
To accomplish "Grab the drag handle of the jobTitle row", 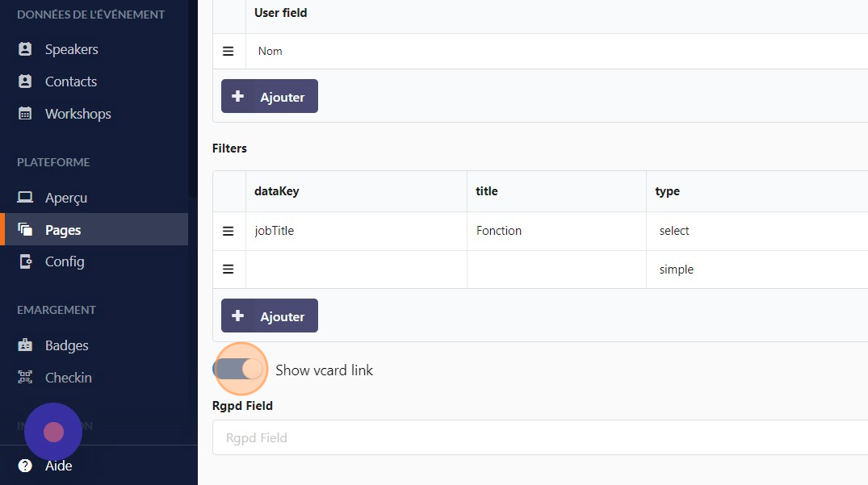I will (x=229, y=231).
